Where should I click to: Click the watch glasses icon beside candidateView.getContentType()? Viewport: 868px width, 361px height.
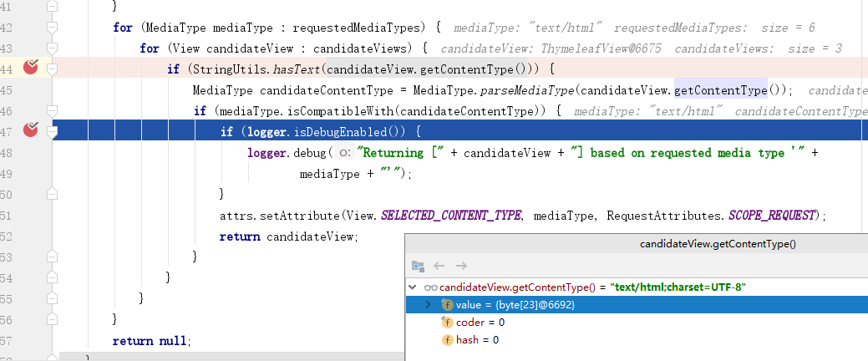click(x=431, y=287)
